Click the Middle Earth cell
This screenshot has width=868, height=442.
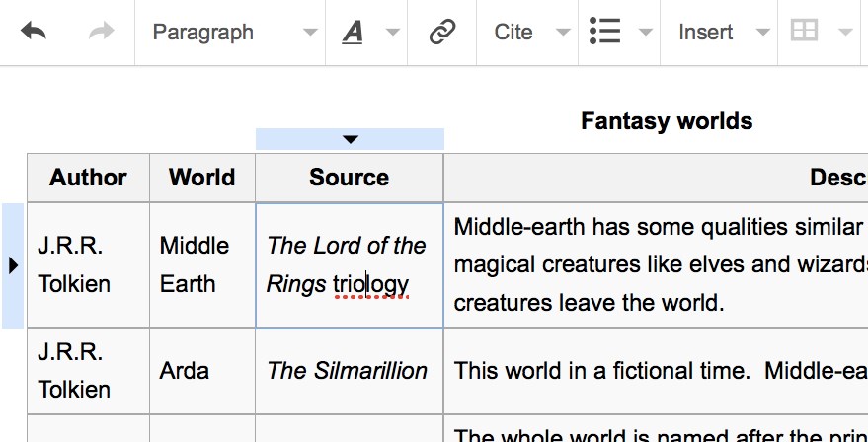(x=202, y=265)
